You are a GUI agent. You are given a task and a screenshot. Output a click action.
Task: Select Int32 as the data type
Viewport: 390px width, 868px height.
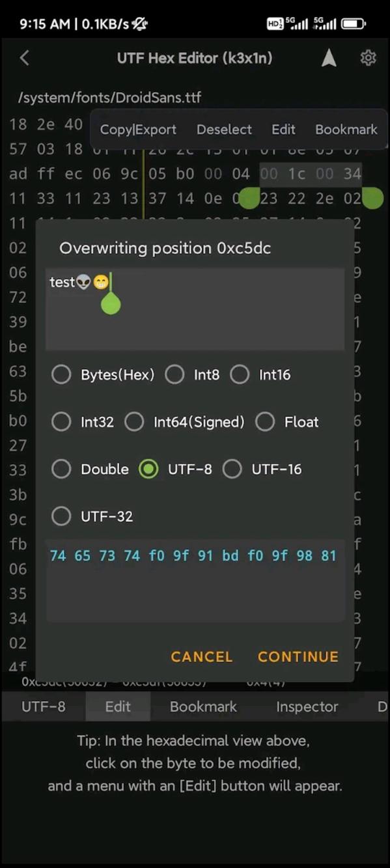[x=61, y=421]
